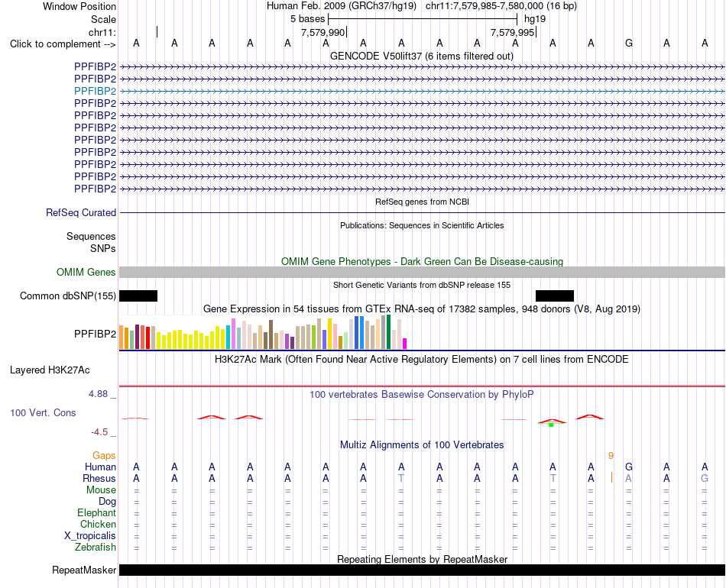The image size is (726, 588).
Task: Click the orange 9 gap count
Action: pos(611,456)
